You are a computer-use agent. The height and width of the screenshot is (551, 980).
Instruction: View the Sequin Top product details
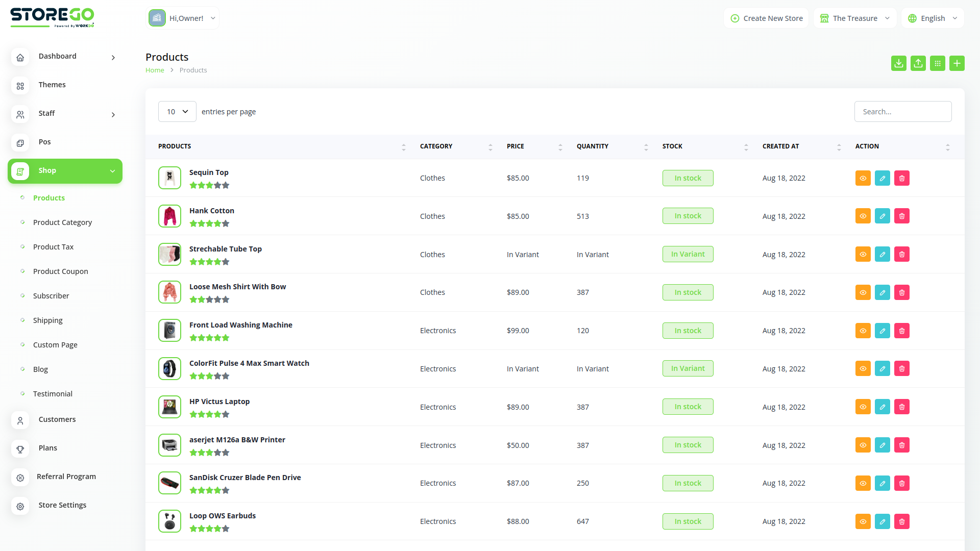click(863, 178)
